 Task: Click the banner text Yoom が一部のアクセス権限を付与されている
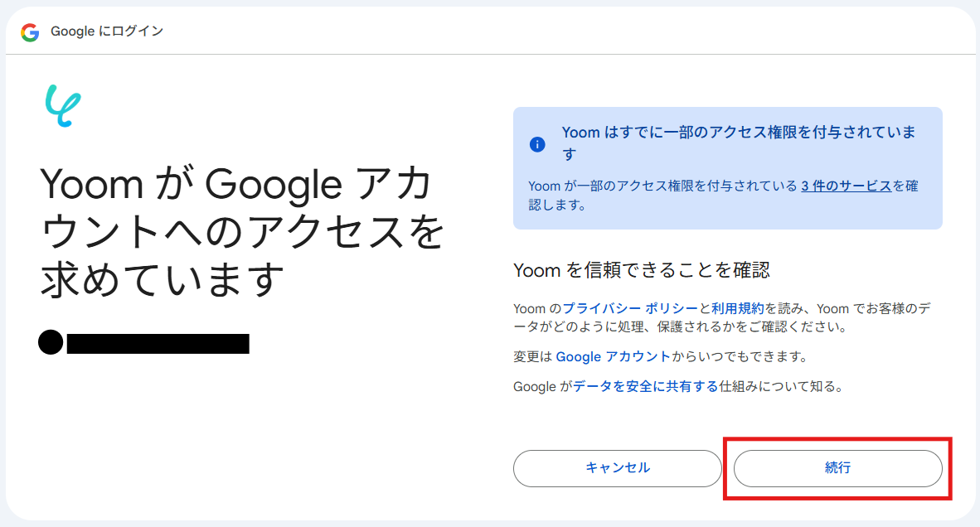point(662,186)
